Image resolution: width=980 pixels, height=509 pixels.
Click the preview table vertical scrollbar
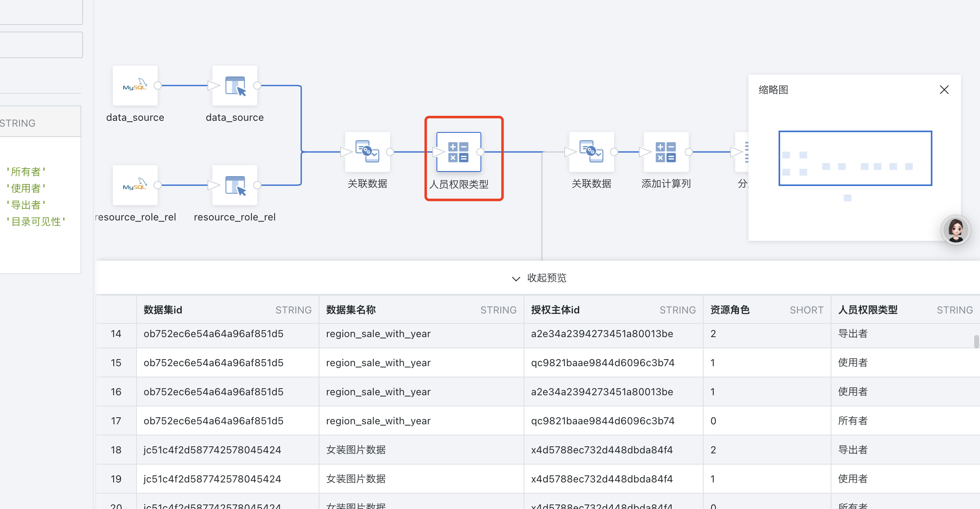point(976,341)
